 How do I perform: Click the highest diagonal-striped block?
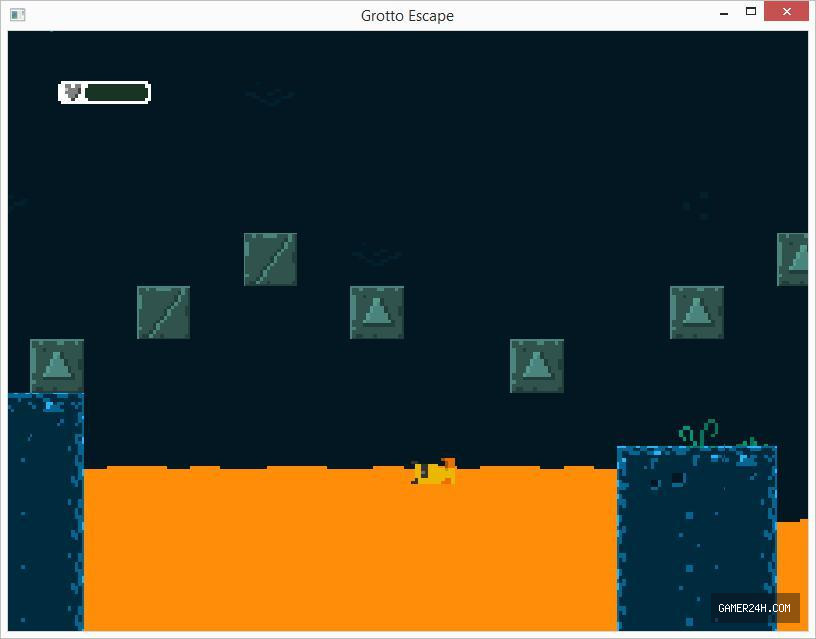click(x=270, y=259)
